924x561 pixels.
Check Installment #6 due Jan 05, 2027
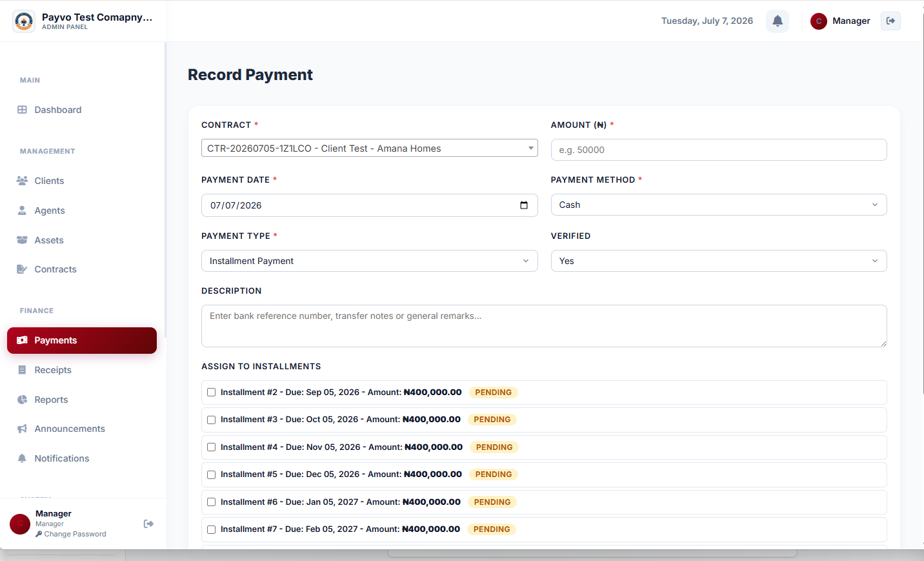tap(211, 502)
